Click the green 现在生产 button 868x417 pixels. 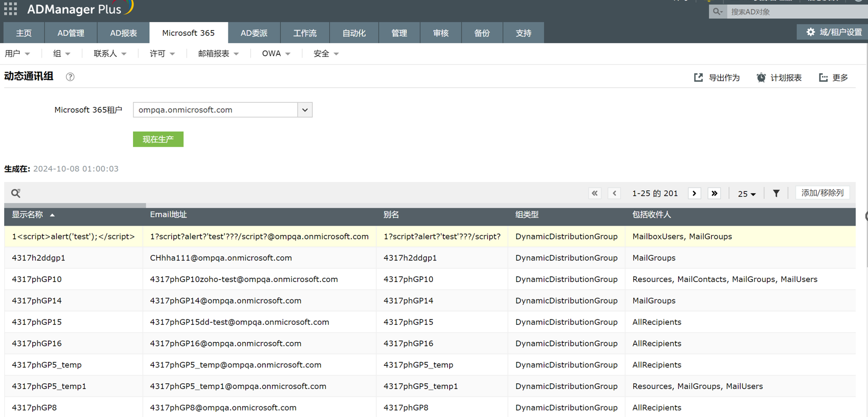158,139
